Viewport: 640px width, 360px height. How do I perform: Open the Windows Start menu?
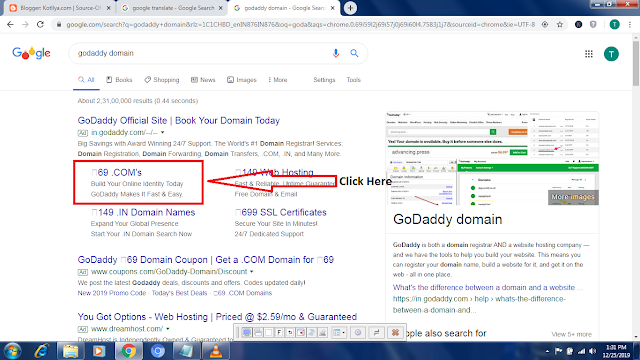[12, 351]
